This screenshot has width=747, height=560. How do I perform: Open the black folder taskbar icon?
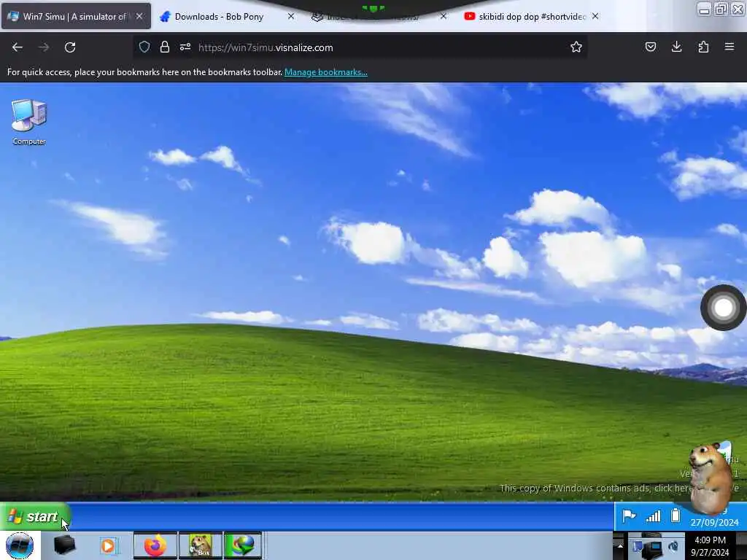(65, 545)
